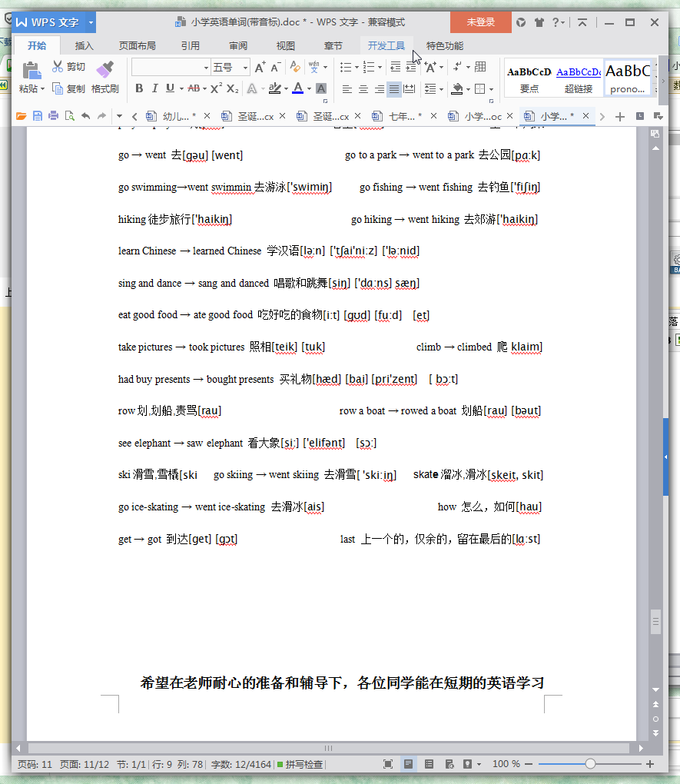Click the 100 % zoom level
This screenshot has width=680, height=784.
[x=506, y=764]
